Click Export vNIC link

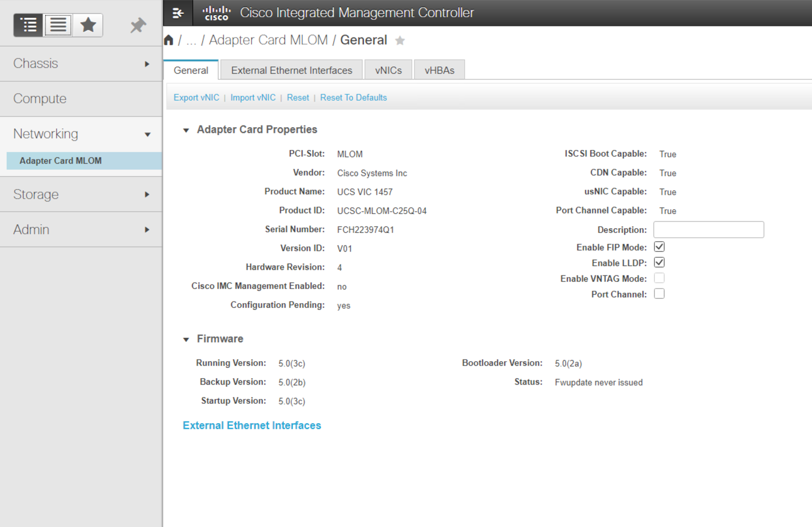pos(196,98)
